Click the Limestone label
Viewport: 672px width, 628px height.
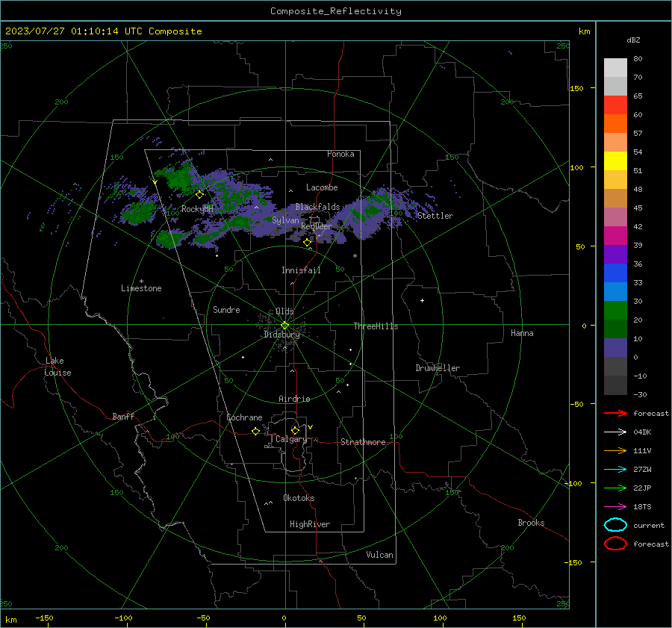(141, 288)
